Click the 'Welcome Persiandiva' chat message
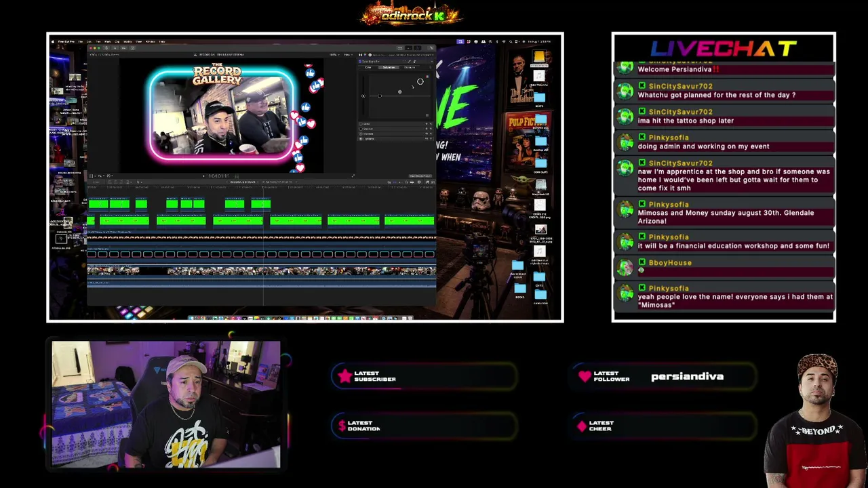The height and width of the screenshot is (488, 868). 678,69
